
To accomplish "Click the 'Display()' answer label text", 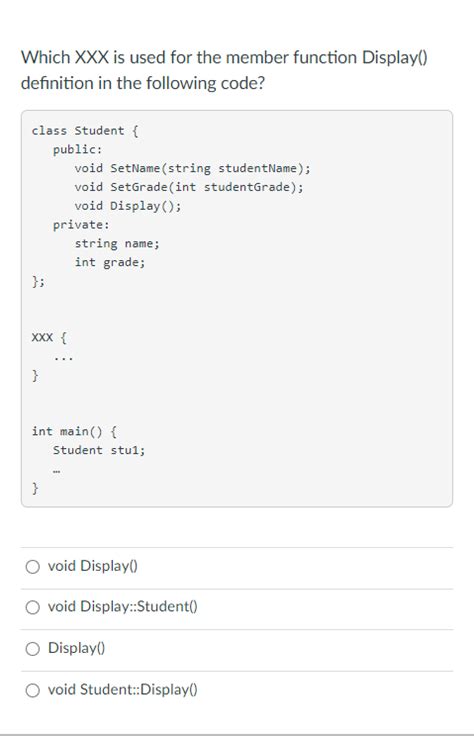I will click(x=76, y=648).
